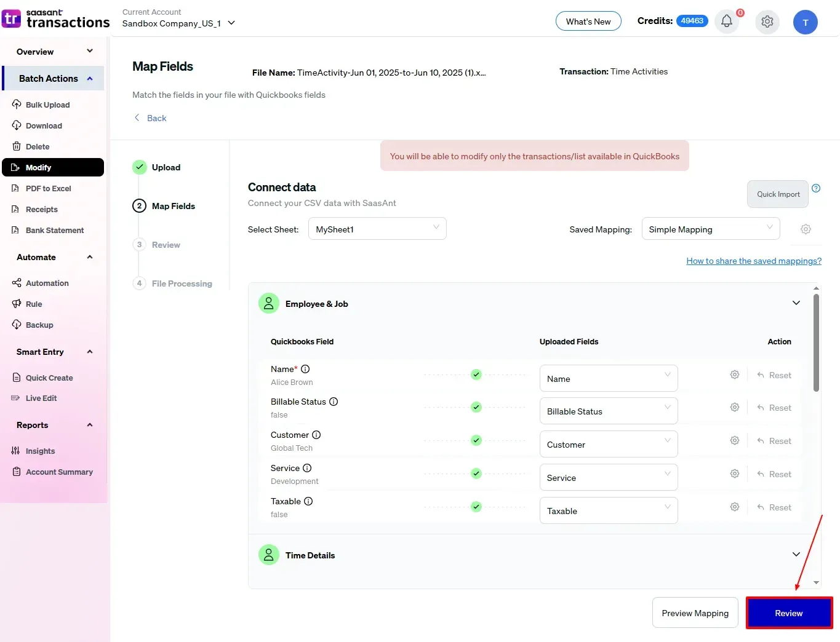
Task: Open How to share the saved mappings link
Action: pyautogui.click(x=754, y=261)
